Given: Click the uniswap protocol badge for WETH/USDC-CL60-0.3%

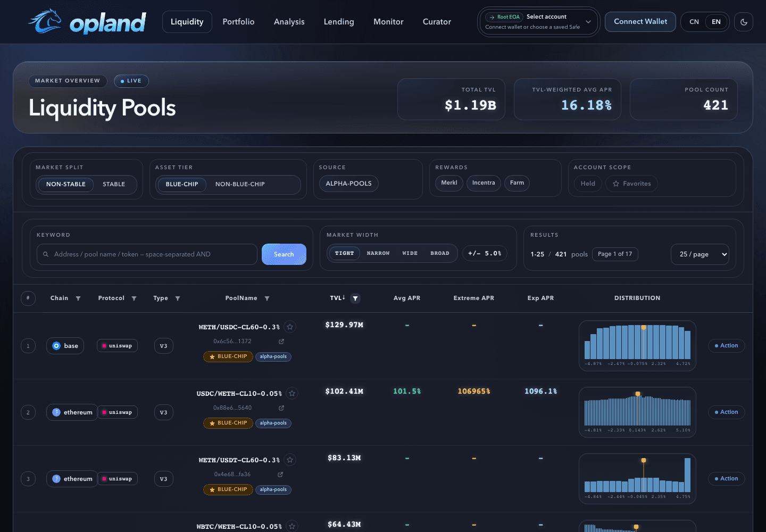Looking at the screenshot, I should coord(117,346).
